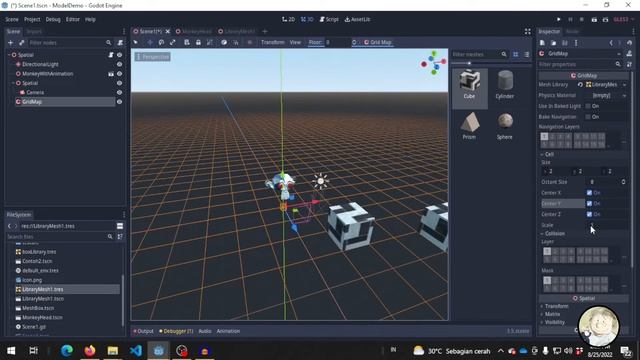Activate the Move Mode tool in toolbar
Viewport: 640px width, 360px height.
pyautogui.click(x=150, y=42)
